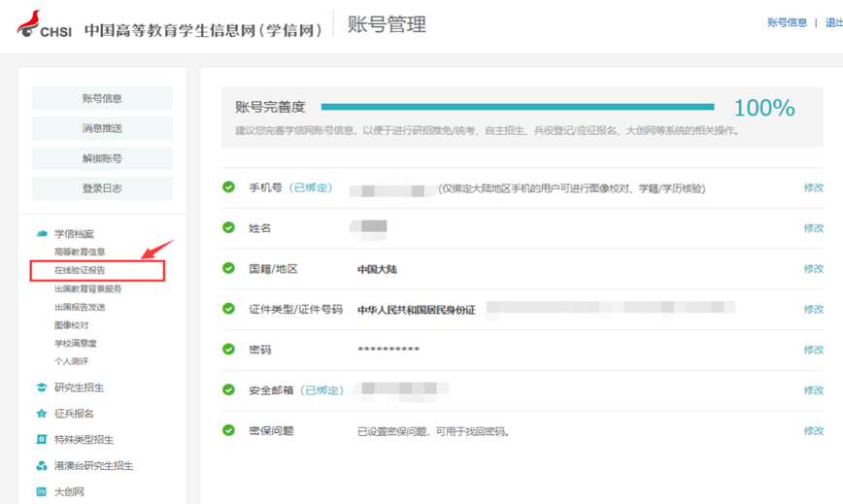Open the 解绑账号 sidebar button
Screen dimensions: 843x504
102,158
